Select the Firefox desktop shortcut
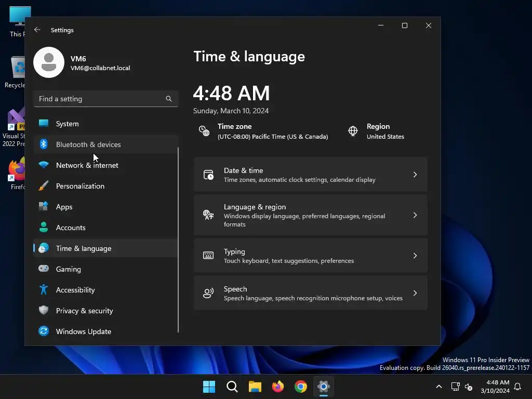The image size is (532, 399). (16, 174)
